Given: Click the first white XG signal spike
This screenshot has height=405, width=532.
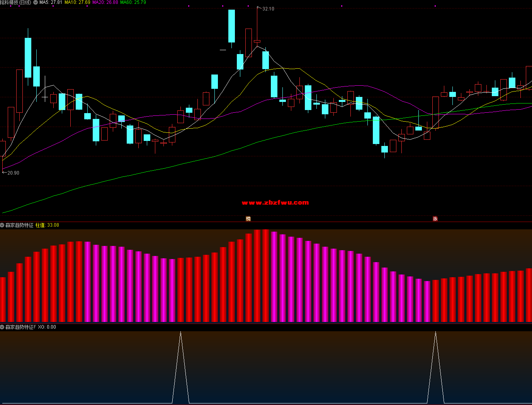Looking at the screenshot, I should [180, 367].
